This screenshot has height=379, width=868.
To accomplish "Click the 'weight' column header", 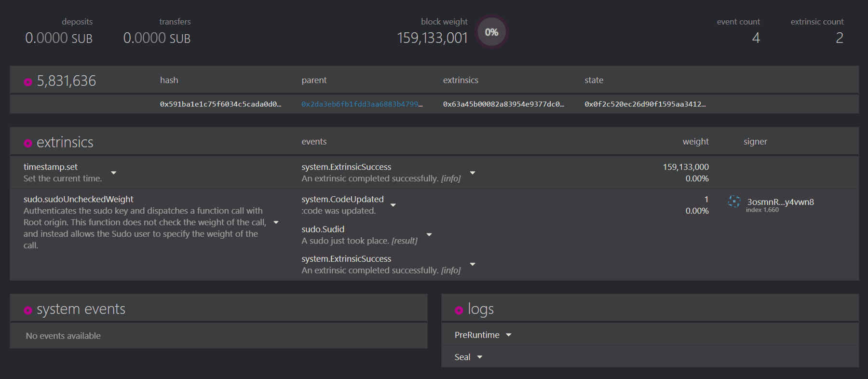I will (695, 141).
